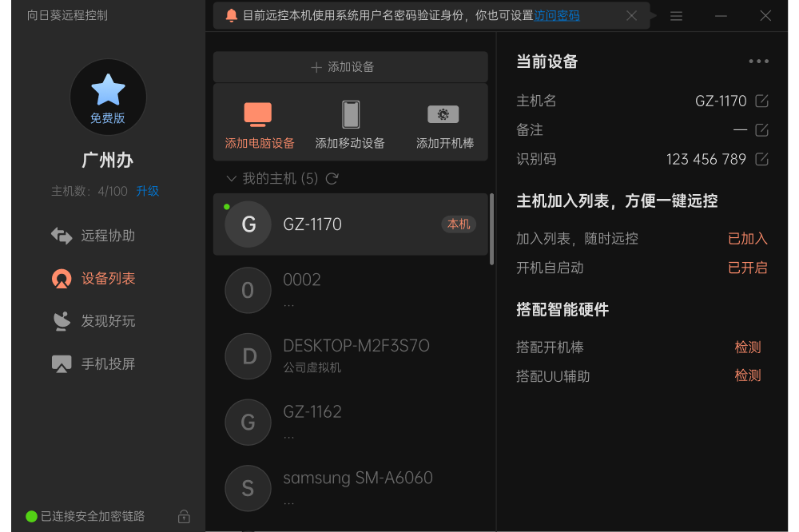Click the 添加移动设备 phone icon
Image resolution: width=799 pixels, height=532 pixels.
350,114
